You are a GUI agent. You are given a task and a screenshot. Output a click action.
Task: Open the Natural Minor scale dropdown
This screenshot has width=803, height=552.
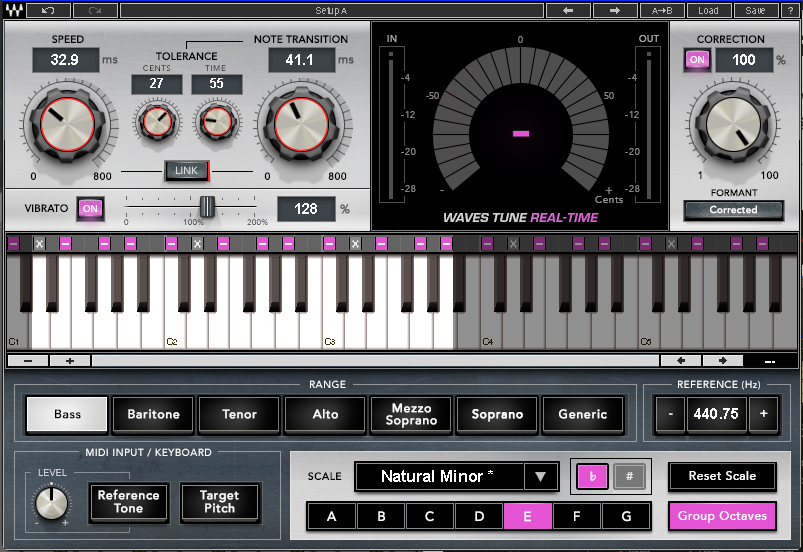click(439, 477)
